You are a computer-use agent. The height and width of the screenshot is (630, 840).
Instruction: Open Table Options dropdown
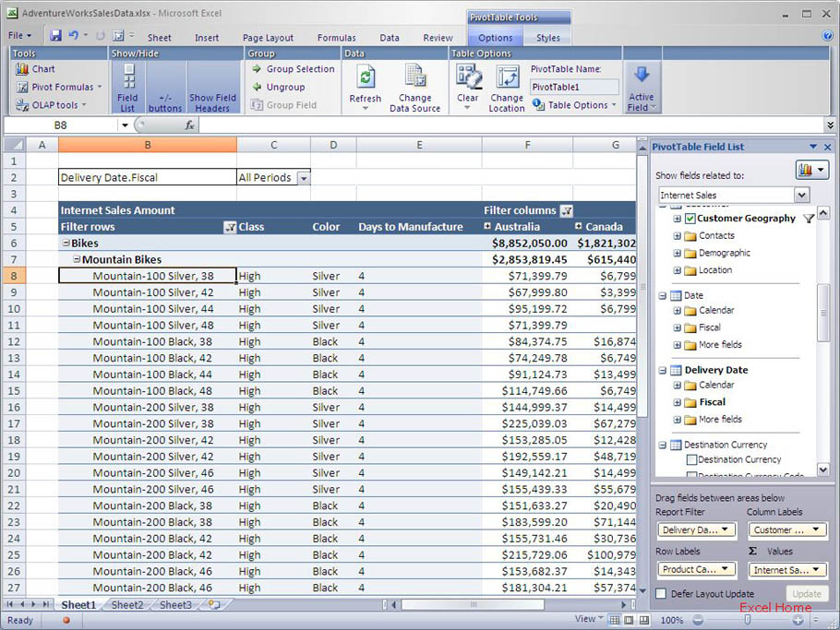click(x=574, y=105)
